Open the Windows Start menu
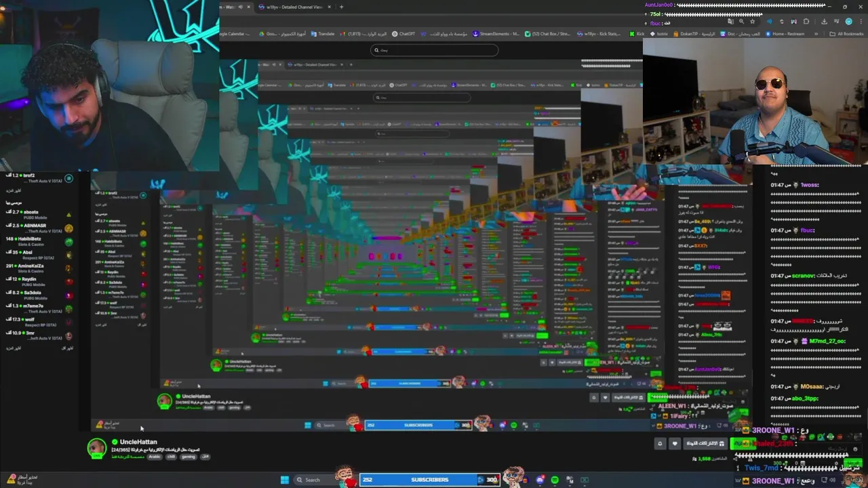The image size is (868, 488). tap(285, 480)
